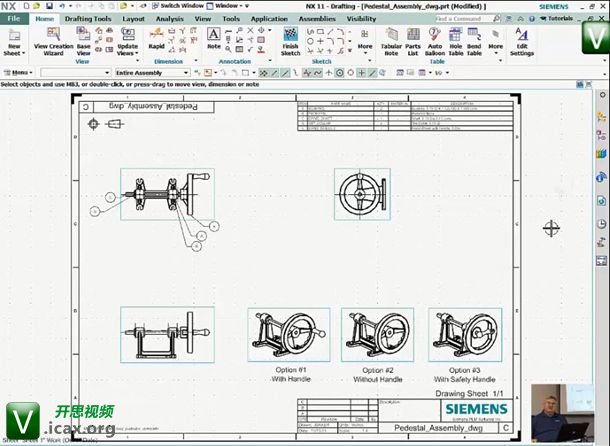
Task: Open the History clock icon in resource bar
Action: tap(601, 223)
